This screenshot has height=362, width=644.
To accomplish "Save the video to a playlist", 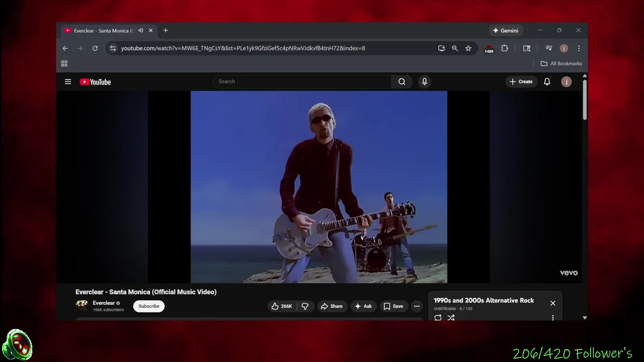I will click(x=393, y=306).
